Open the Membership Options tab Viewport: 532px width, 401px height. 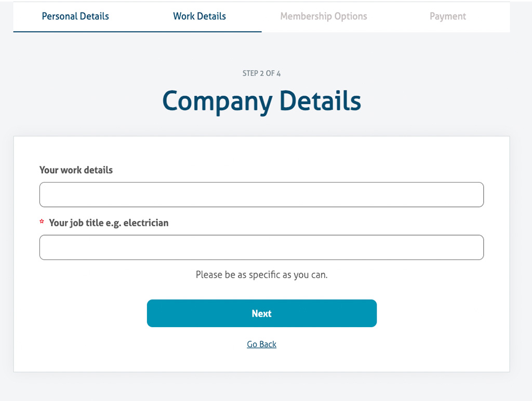tap(324, 16)
